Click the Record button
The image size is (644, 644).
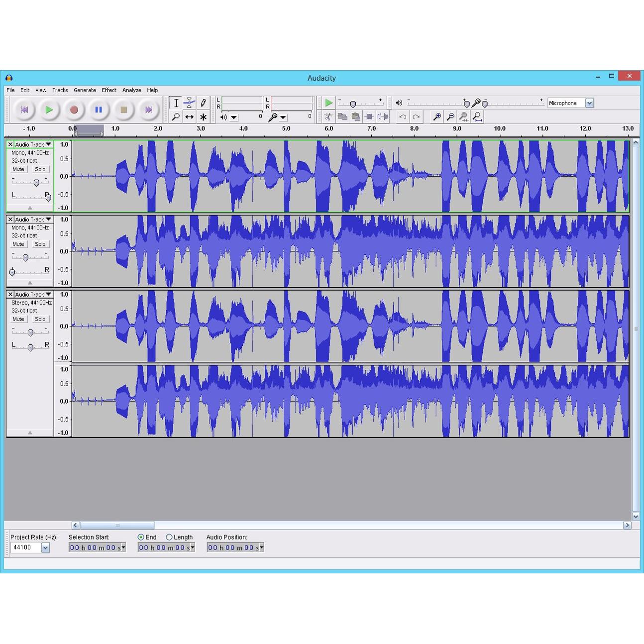coord(74,109)
